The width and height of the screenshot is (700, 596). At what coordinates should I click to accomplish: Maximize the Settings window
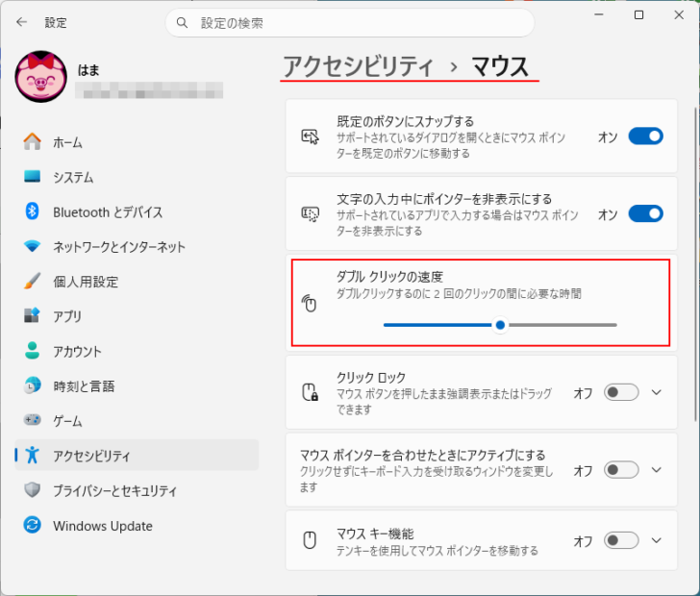point(638,14)
